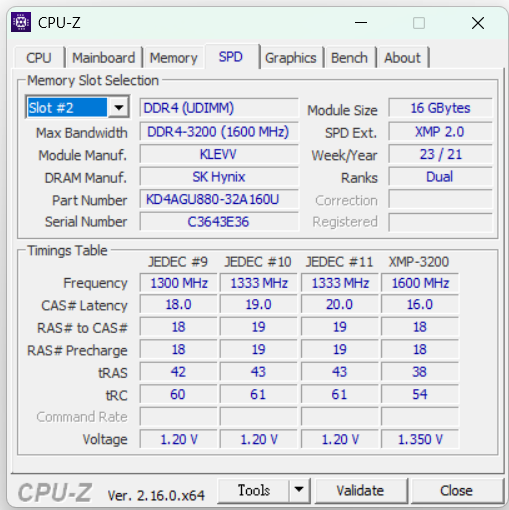Click the CPU-Z app icon in title bar
This screenshot has width=509, height=510.
[x=21, y=22]
